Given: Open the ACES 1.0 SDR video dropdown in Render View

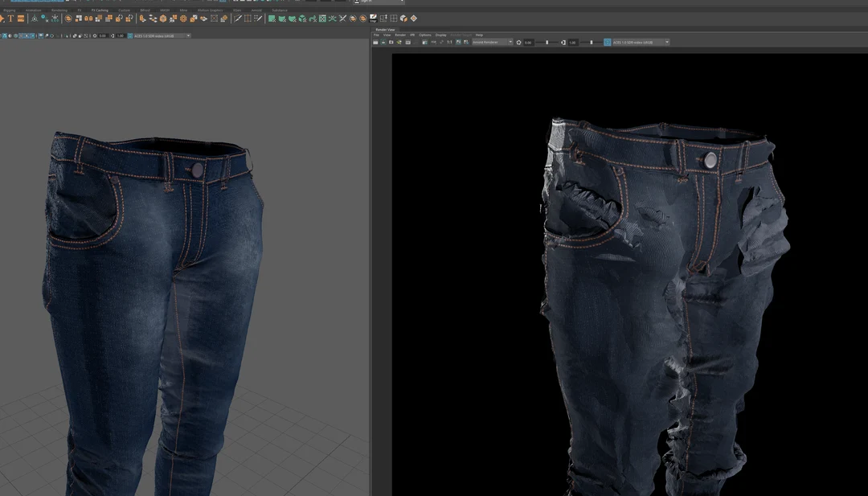Looking at the screenshot, I should tap(639, 42).
